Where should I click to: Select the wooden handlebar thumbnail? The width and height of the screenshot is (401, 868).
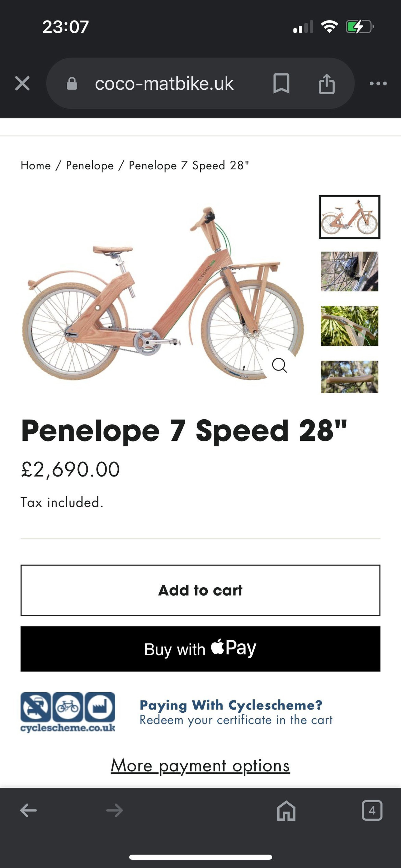click(349, 326)
